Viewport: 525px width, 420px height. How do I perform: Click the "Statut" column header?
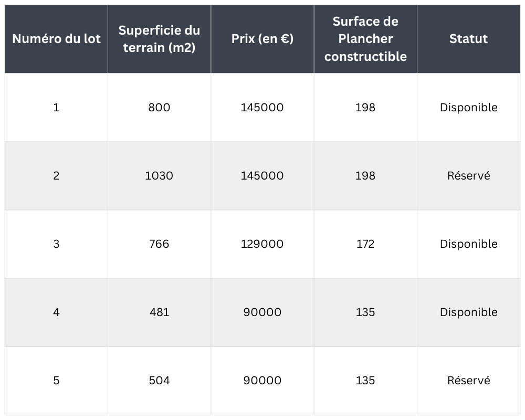(468, 39)
